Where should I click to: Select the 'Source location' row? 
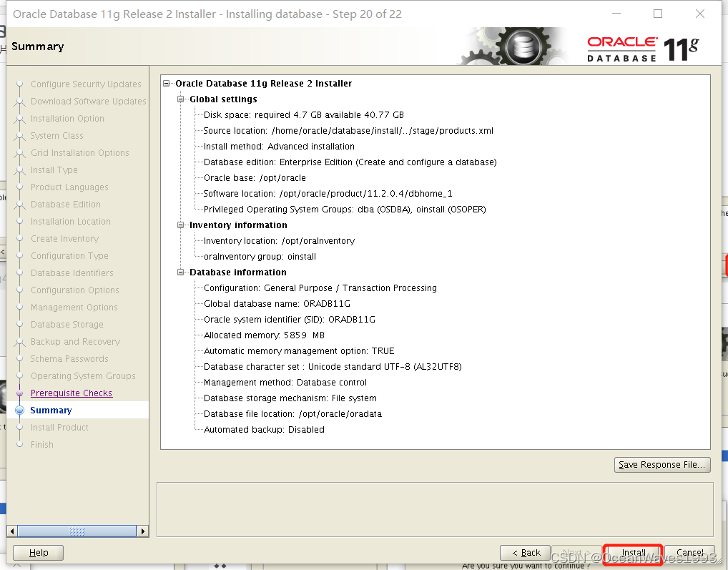click(348, 131)
